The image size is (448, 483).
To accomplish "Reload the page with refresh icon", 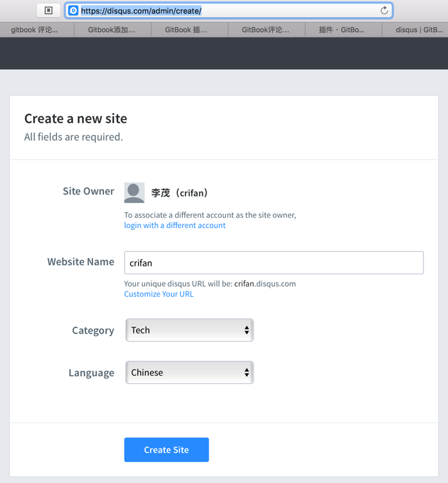I will [x=384, y=10].
